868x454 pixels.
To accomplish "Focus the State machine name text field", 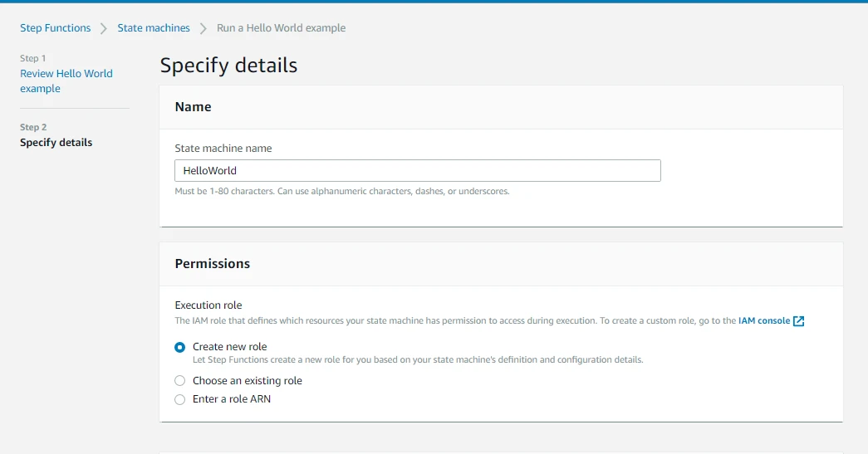I will click(417, 171).
